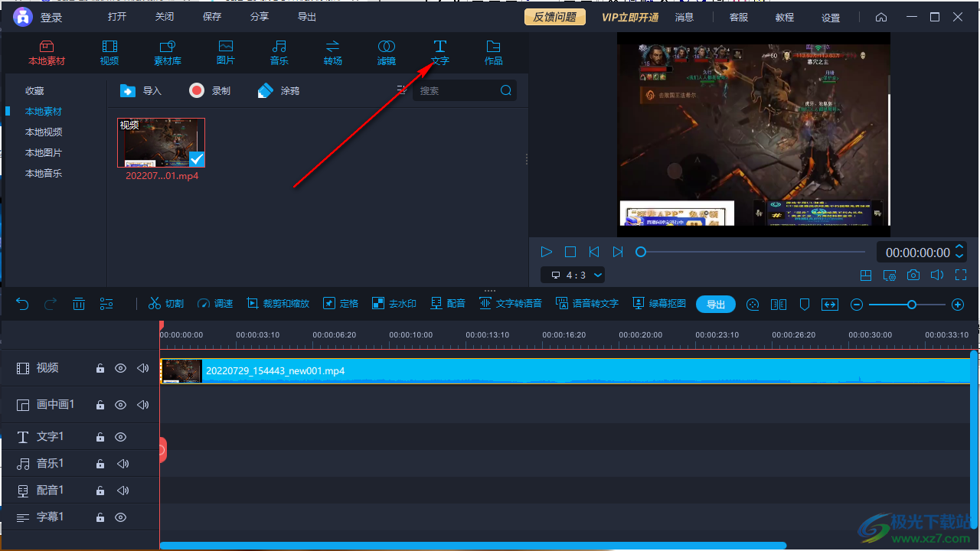This screenshot has height=551, width=980.
Task: Select the 202207...01.mp4 video thumbnail
Action: (161, 142)
